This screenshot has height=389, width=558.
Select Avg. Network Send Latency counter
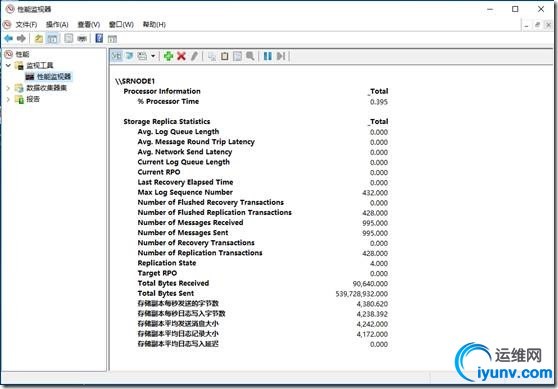(185, 152)
